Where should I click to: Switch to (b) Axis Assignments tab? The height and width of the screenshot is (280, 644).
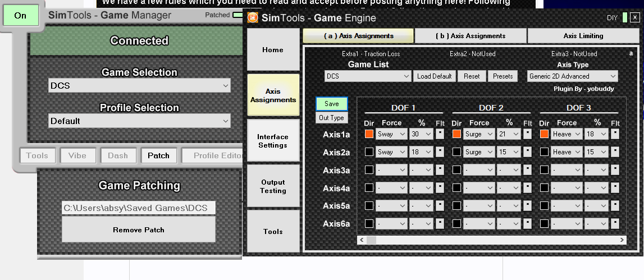(x=471, y=36)
